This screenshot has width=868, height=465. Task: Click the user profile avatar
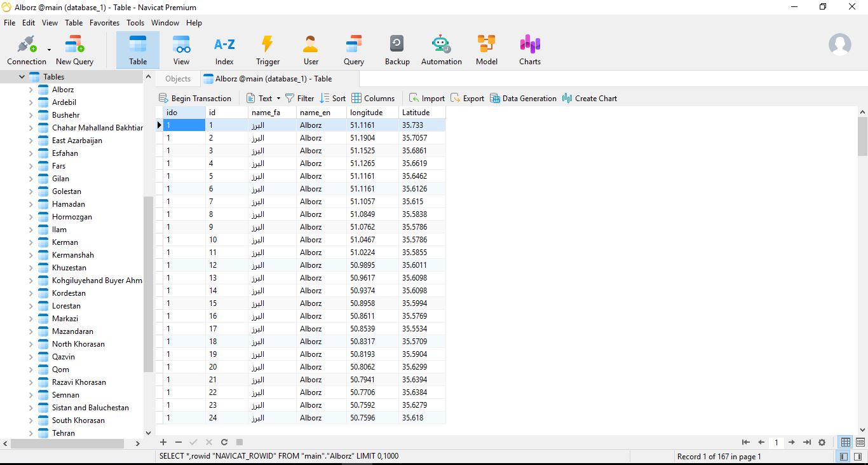(840, 45)
